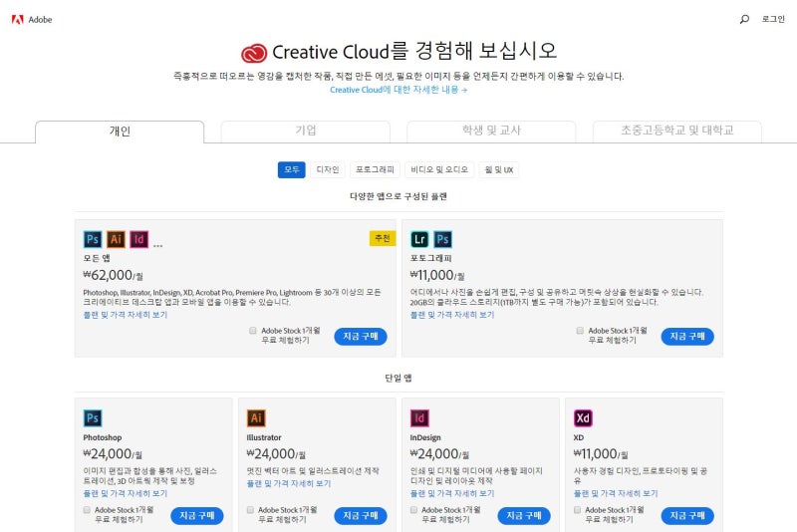This screenshot has width=797, height=532.
Task: Check Adobe Stock trial under XD
Action: (x=577, y=510)
